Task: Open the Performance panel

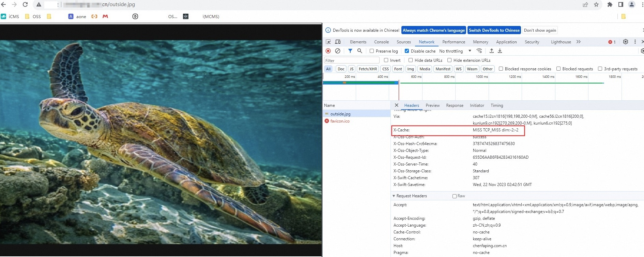Action: 454,42
